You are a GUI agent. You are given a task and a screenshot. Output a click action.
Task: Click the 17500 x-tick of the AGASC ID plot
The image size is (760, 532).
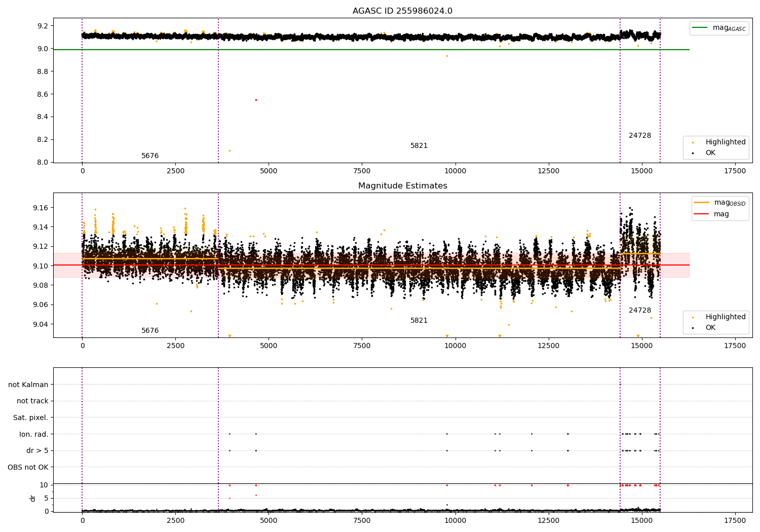click(735, 171)
